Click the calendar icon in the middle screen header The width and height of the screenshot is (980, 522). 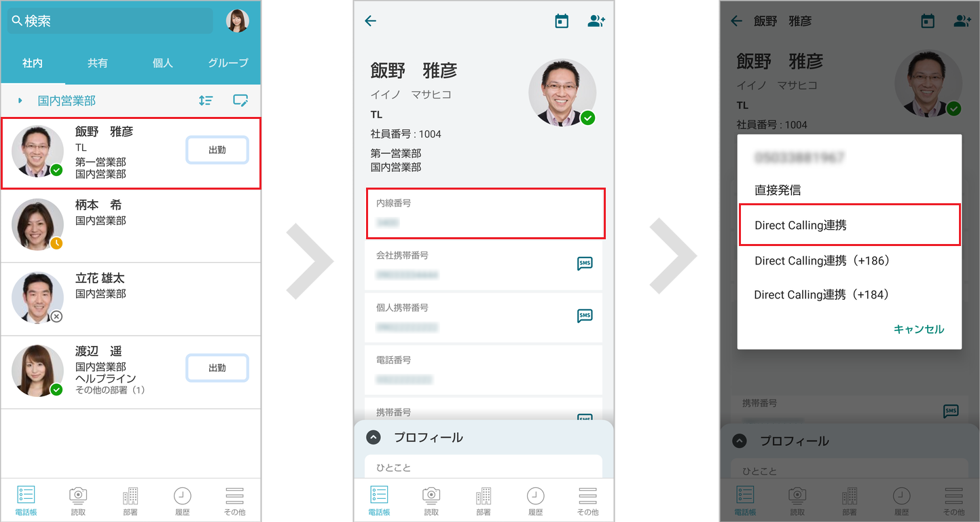tap(562, 21)
